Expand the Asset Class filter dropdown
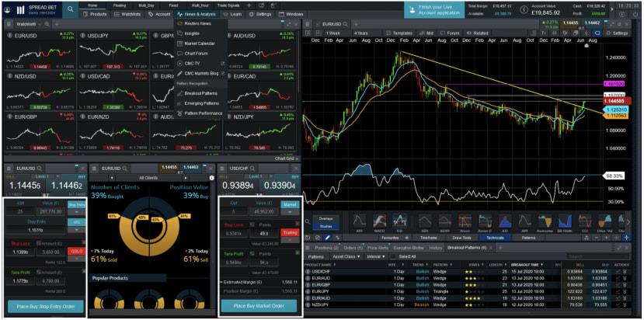This screenshot has width=644, height=320. 346,256
